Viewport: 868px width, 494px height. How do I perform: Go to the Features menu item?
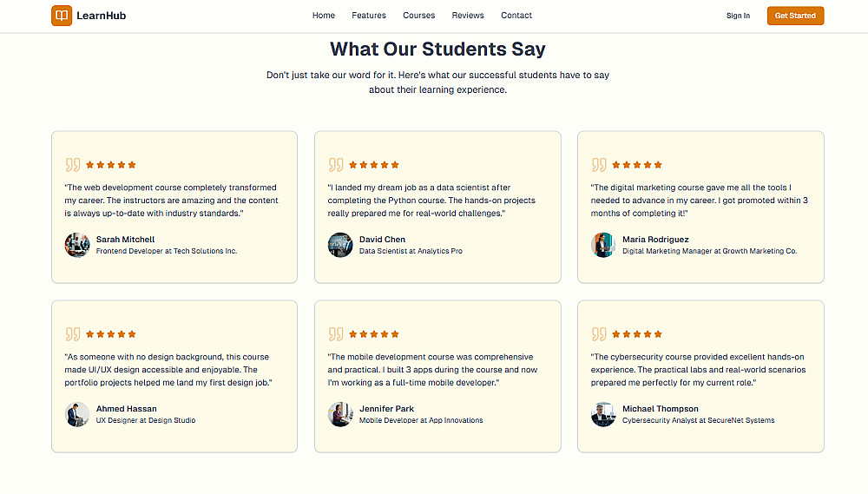[x=369, y=16]
